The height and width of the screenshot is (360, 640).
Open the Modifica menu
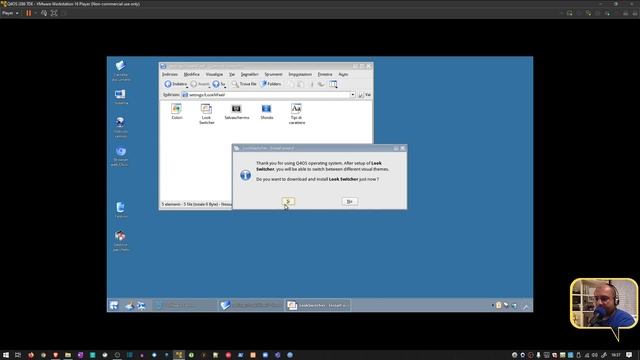pos(191,74)
